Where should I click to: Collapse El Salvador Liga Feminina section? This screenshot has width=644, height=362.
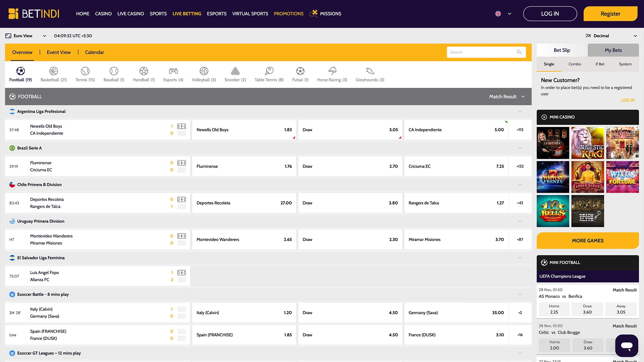tap(520, 258)
